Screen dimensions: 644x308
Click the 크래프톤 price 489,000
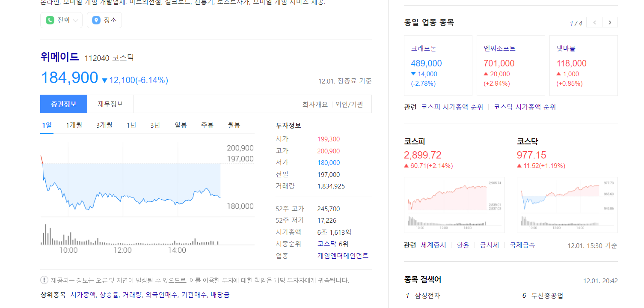click(426, 63)
